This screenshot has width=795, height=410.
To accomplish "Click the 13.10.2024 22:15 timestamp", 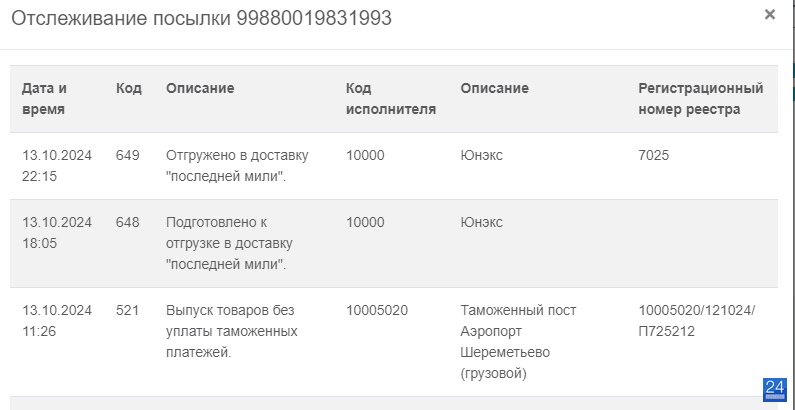I will point(57,166).
